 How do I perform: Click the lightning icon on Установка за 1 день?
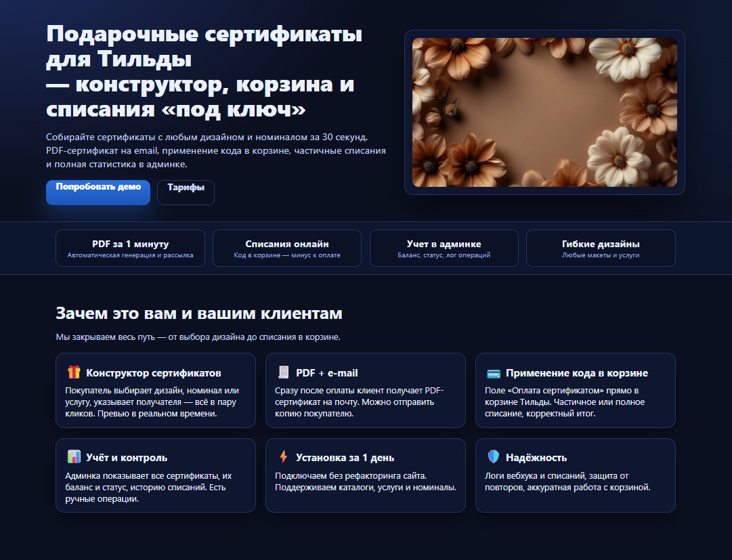point(282,457)
